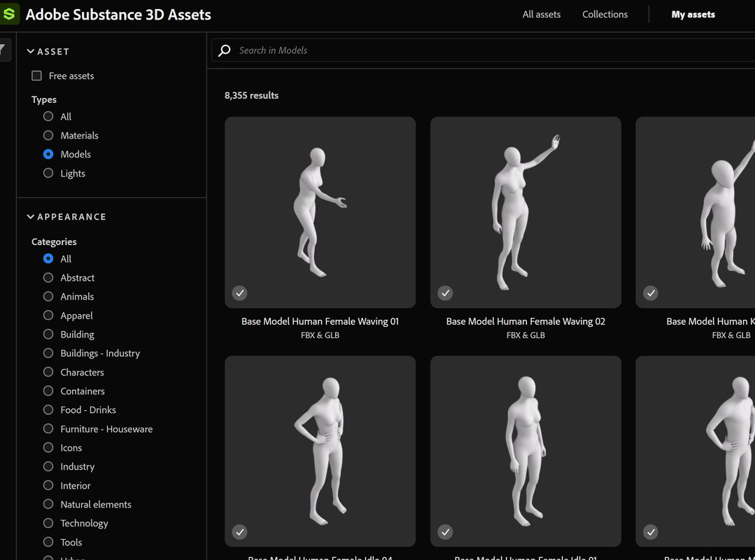Screen dimensions: 755x560
Task: Choose the Icons category
Action: [x=48, y=447]
